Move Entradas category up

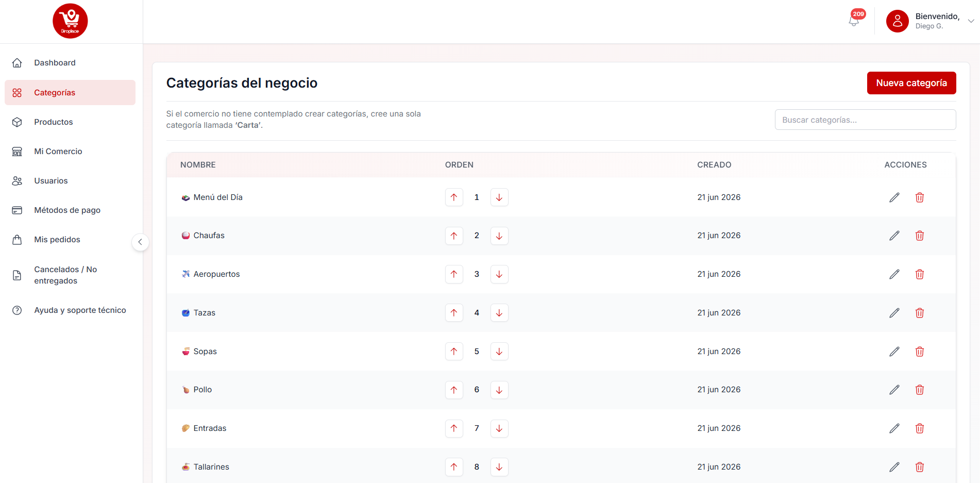[454, 428]
